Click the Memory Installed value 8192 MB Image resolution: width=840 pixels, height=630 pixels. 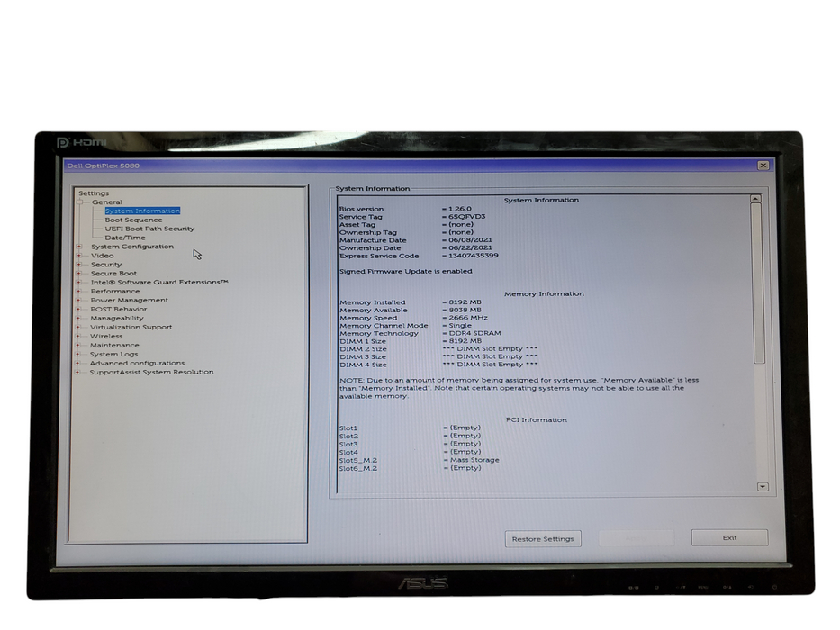(465, 302)
